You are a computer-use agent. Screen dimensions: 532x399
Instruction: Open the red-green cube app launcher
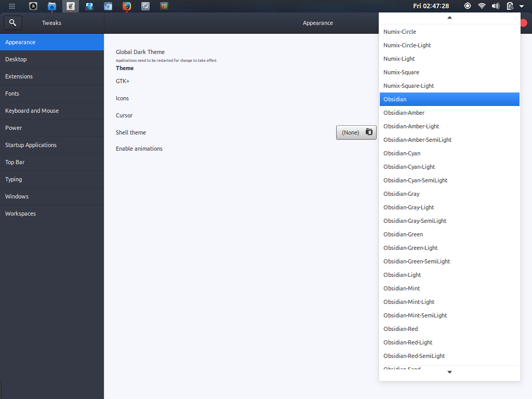(x=164, y=6)
